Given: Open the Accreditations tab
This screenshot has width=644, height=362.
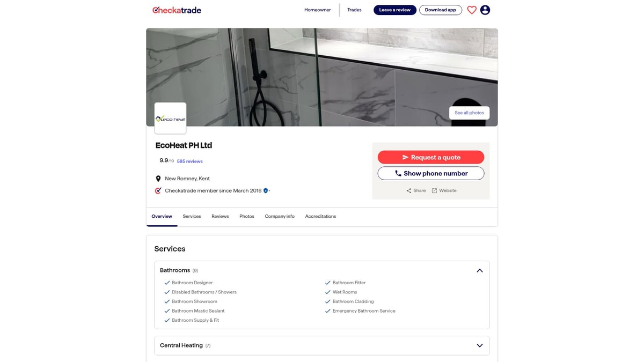Looking at the screenshot, I should click(320, 216).
